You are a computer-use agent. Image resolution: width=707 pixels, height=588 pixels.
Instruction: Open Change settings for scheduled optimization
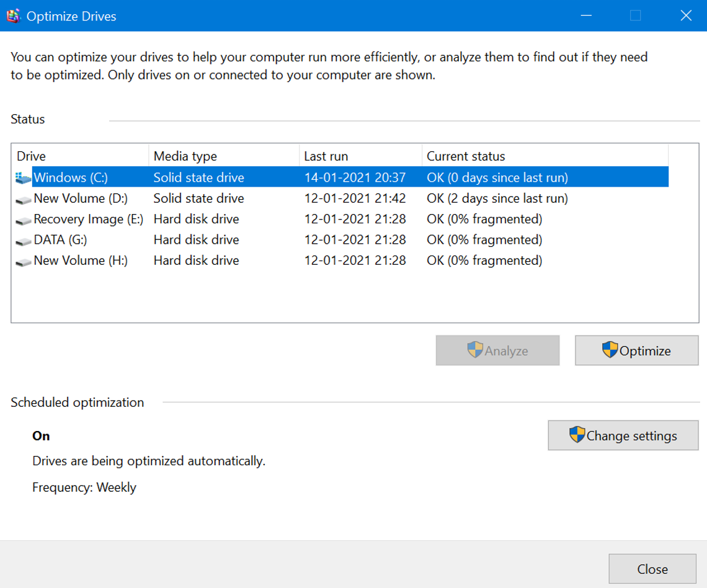[x=623, y=435]
